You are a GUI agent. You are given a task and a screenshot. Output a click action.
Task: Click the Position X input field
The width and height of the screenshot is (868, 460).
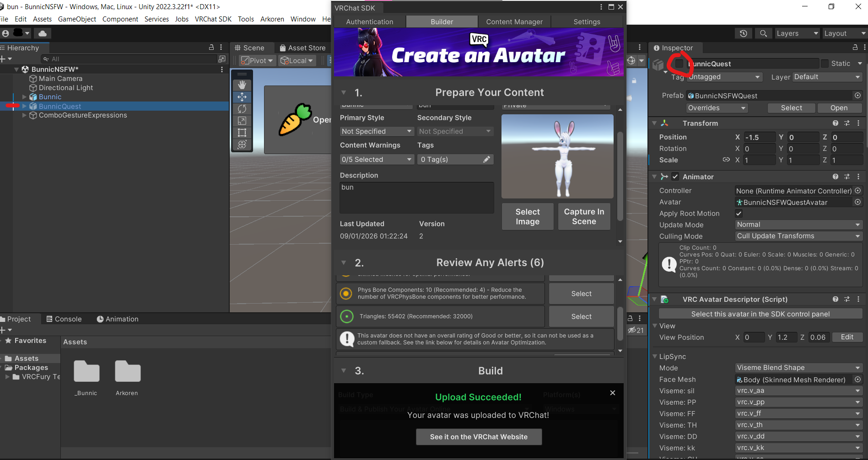(759, 137)
